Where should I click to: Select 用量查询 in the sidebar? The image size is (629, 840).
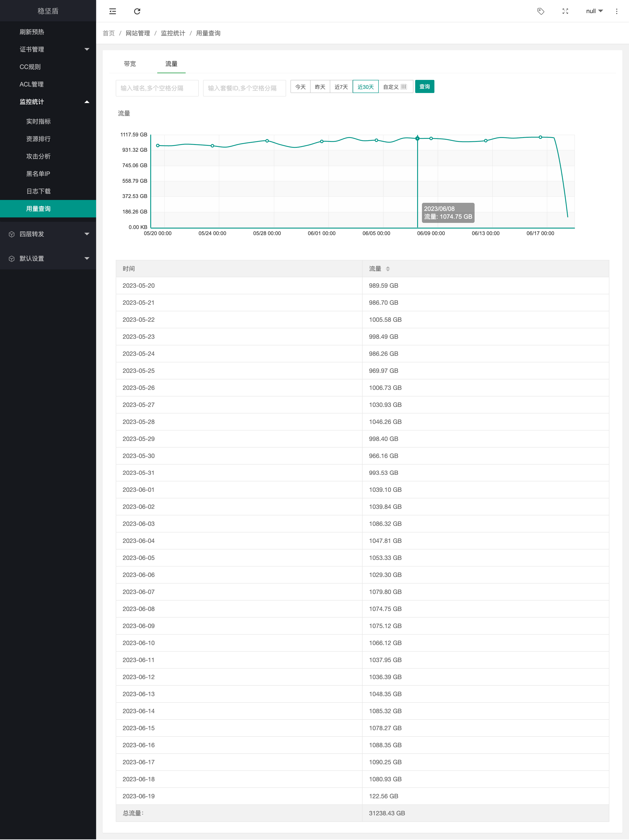click(48, 209)
